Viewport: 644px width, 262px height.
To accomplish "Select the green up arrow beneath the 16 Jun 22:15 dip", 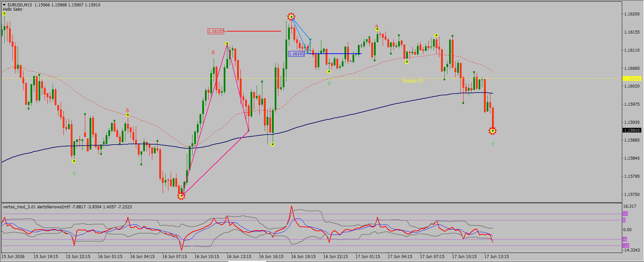I will click(x=329, y=83).
